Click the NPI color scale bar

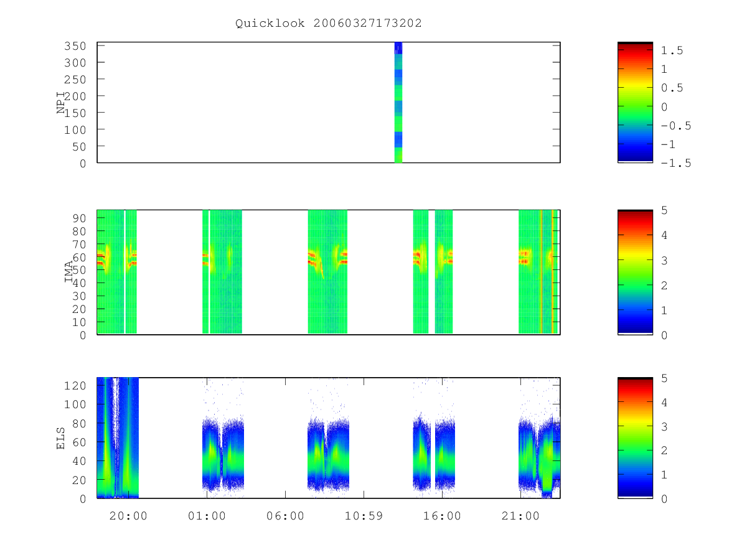[x=635, y=102]
